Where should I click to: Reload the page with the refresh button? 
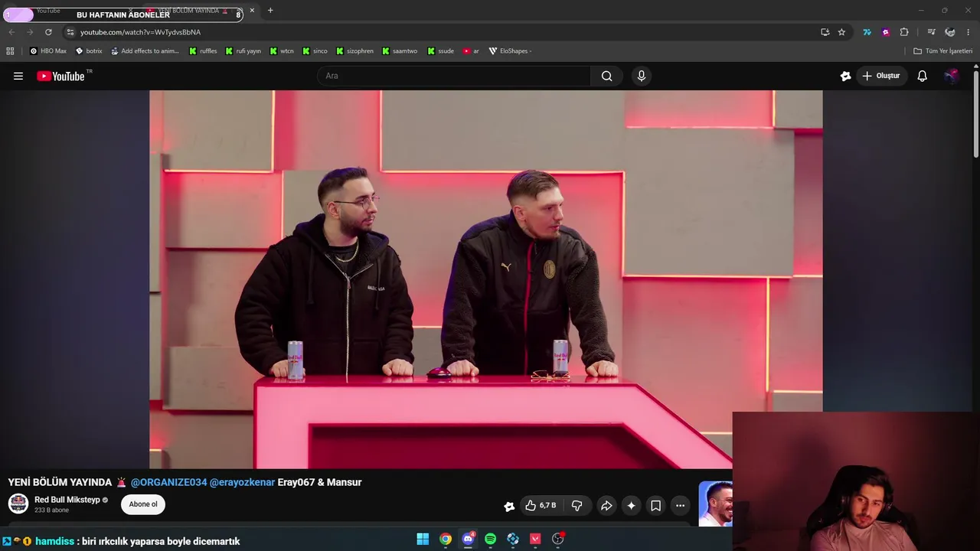pyautogui.click(x=48, y=32)
